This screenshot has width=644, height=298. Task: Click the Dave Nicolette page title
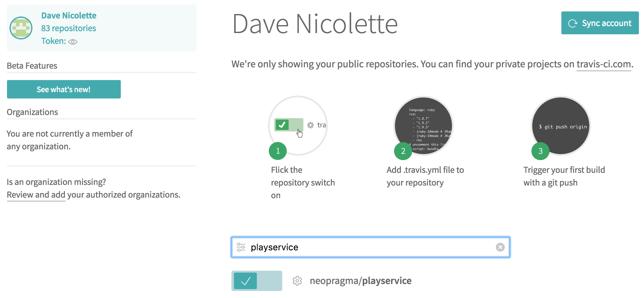(x=315, y=24)
